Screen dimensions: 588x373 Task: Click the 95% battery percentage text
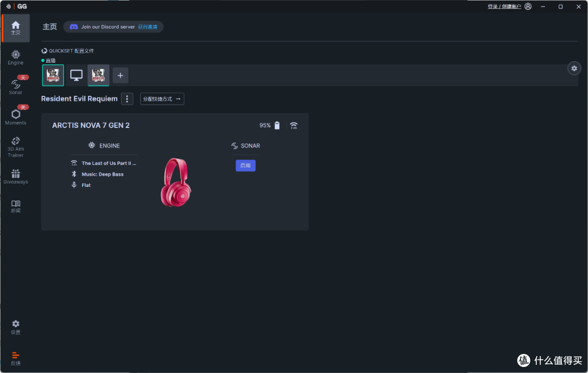click(x=265, y=125)
